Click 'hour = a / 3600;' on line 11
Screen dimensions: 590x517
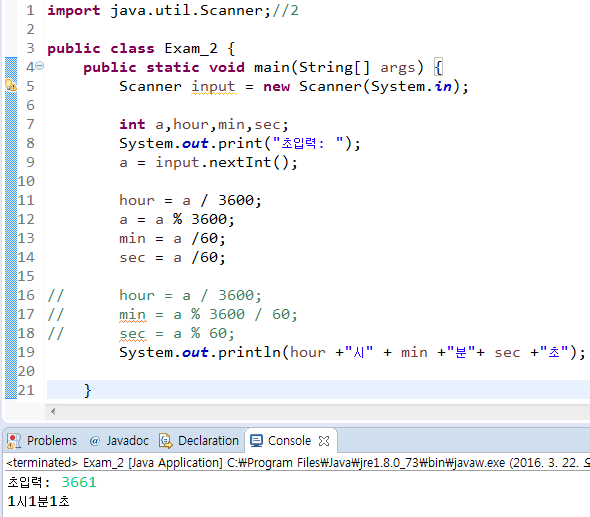190,200
